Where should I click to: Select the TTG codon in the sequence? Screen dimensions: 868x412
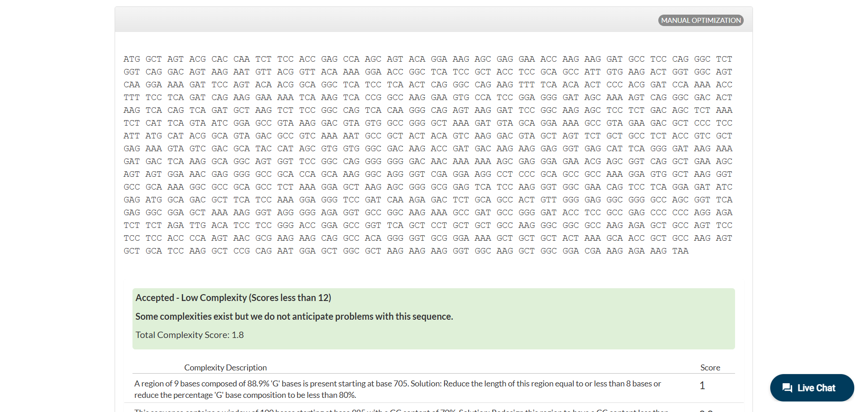click(197, 225)
